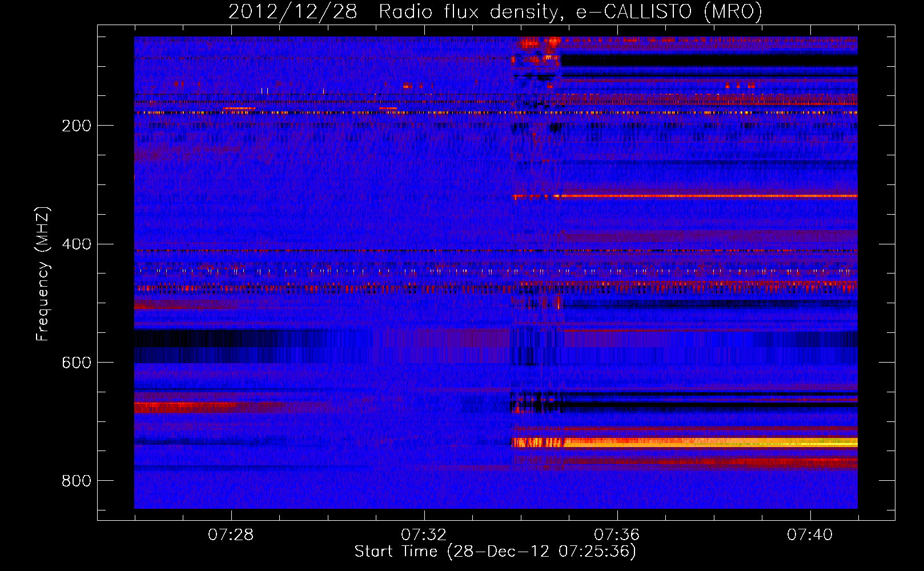Click the 400 frequency tick label

77,244
